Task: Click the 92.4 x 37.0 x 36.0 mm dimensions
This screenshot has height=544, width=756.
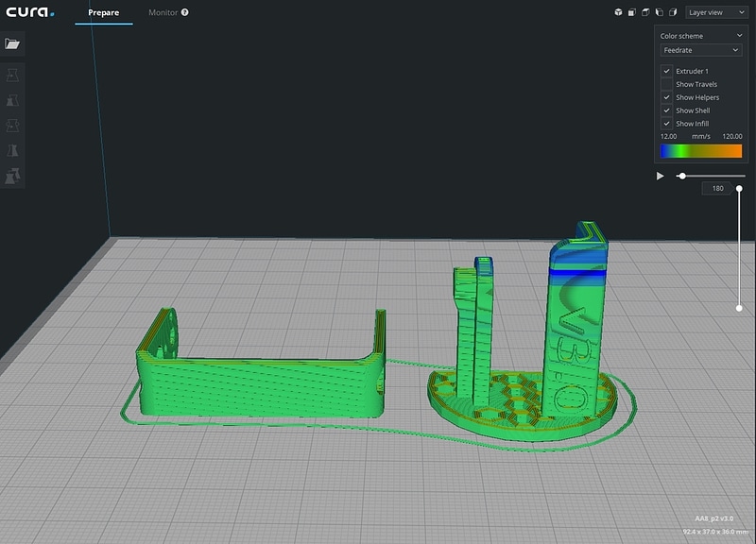Action: pyautogui.click(x=715, y=532)
